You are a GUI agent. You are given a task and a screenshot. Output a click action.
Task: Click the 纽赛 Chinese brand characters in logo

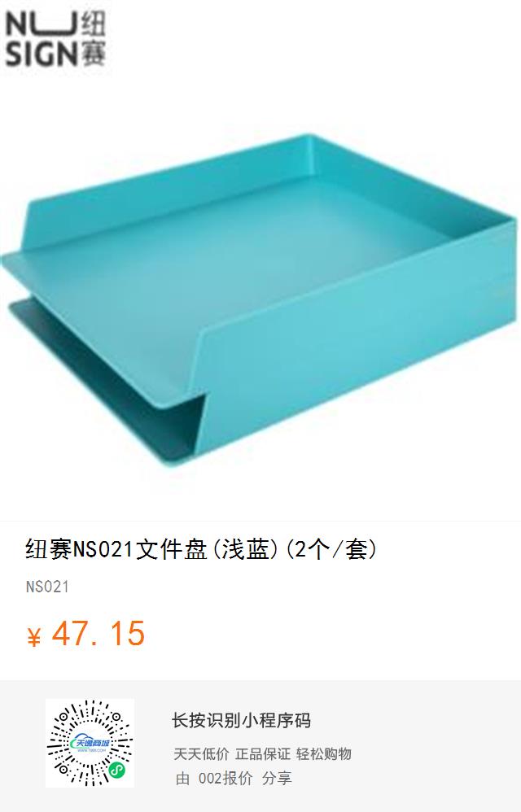[94, 39]
